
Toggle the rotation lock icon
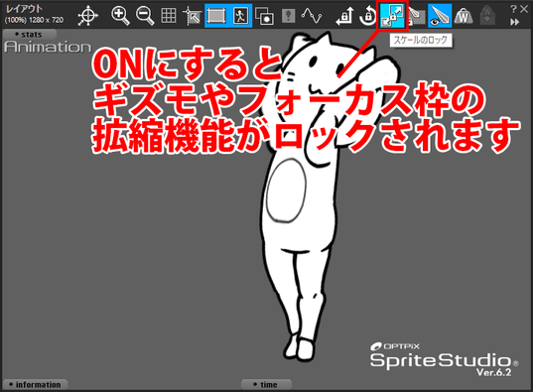click(367, 16)
